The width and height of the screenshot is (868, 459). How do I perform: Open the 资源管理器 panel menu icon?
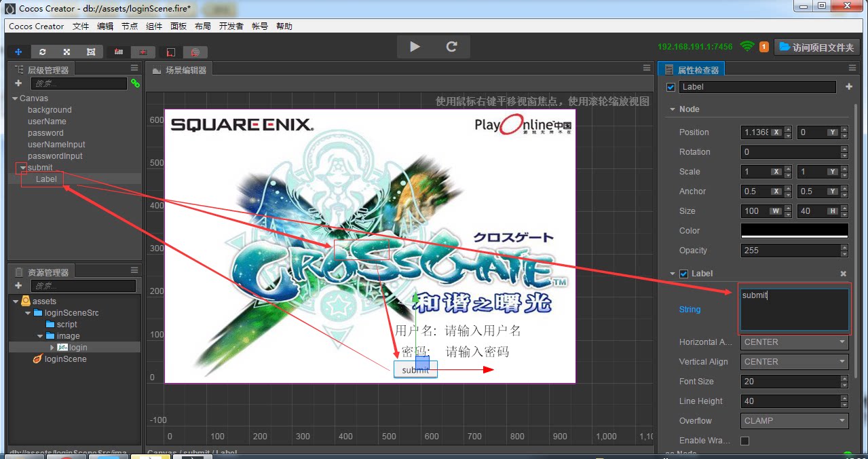click(134, 270)
